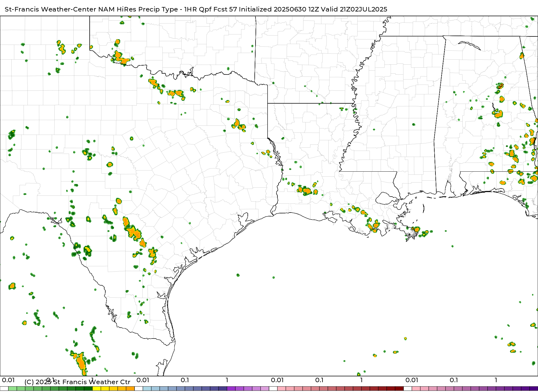Pick the orange swatch ending the yellow group
This screenshot has height=392, width=538.
[x=130, y=389]
